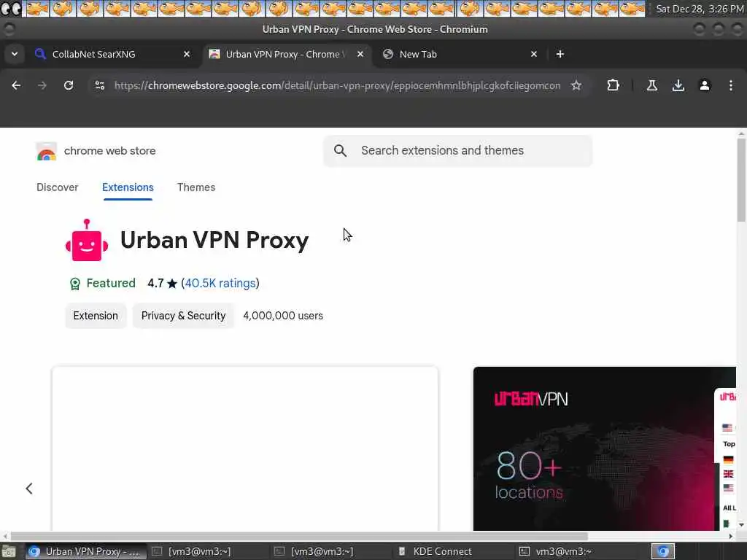This screenshot has height=560, width=747.
Task: Click the Extension category chip
Action: [x=96, y=316]
